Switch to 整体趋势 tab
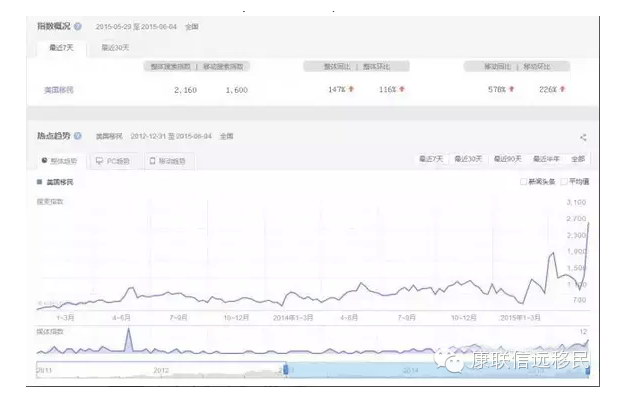Screen dimensions: 622x399 (60, 161)
